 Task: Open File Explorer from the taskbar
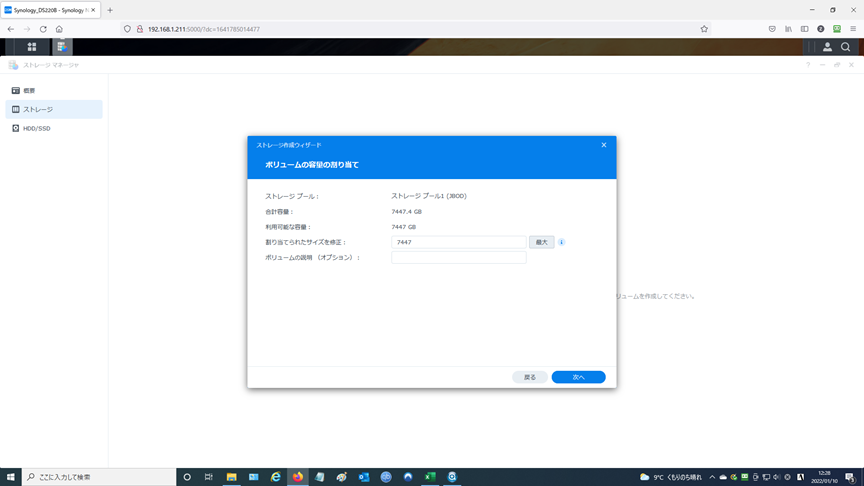[x=231, y=477]
